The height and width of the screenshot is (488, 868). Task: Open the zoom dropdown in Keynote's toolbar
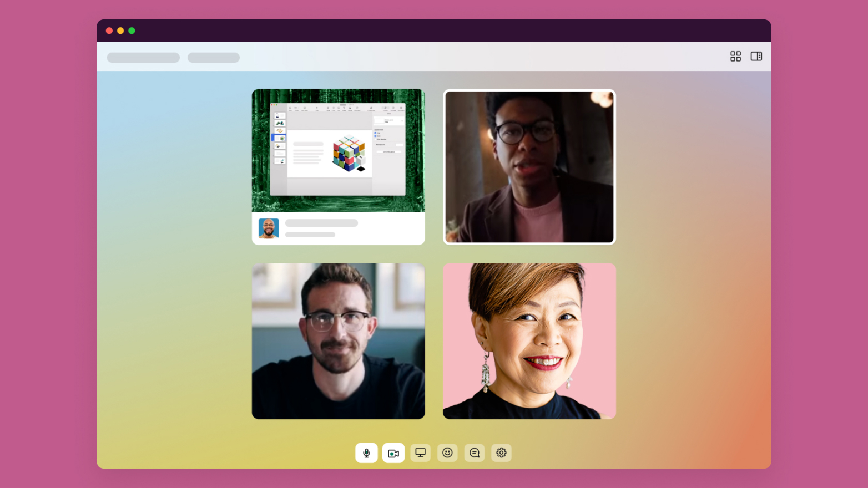click(297, 108)
